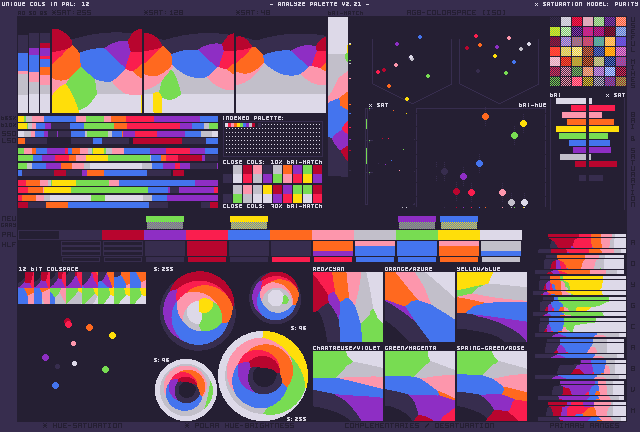The image size is (640, 432).
Task: Click the 'NEU GRAY' row label
Action: pyautogui.click(x=9, y=222)
